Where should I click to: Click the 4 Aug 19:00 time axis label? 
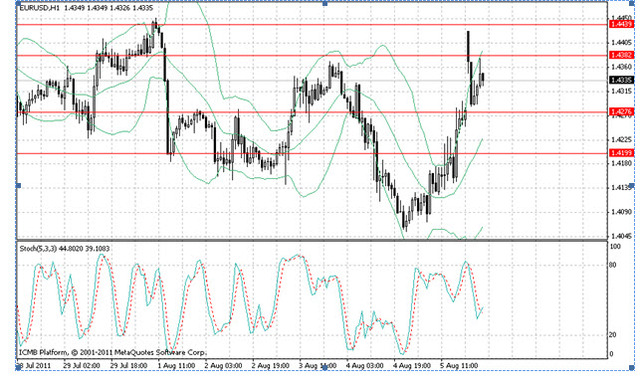point(412,365)
